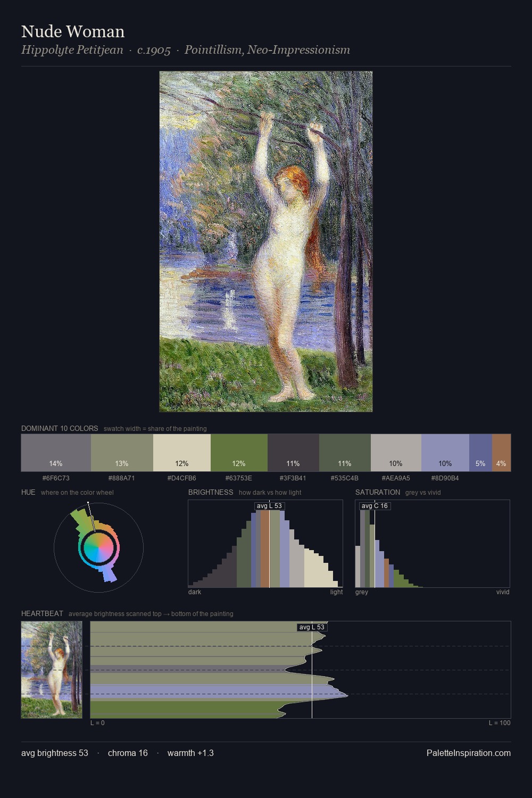Click the hex code #63753E text
This screenshot has width=532, height=798.
[x=239, y=478]
